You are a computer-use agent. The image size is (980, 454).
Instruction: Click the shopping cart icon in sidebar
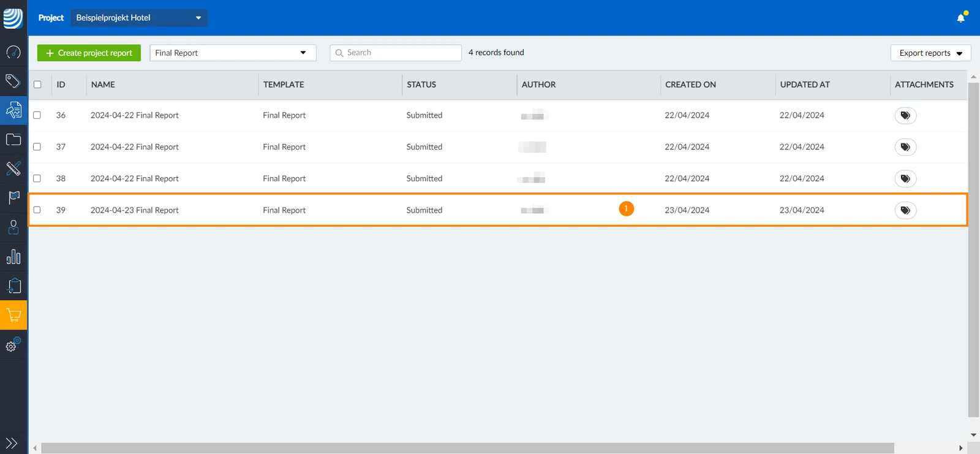point(13,316)
